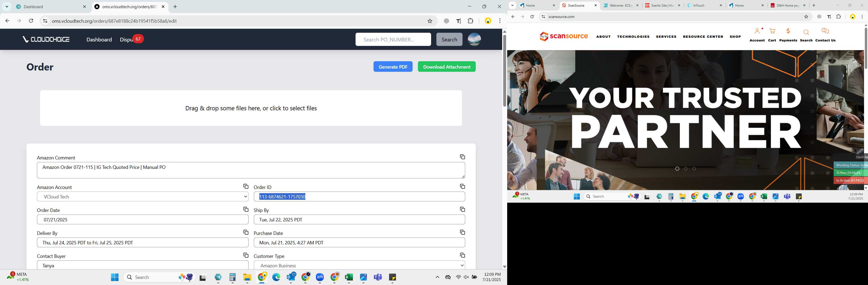Copy the Amazon Comment field value
This screenshot has width=868, height=285.
click(x=462, y=157)
